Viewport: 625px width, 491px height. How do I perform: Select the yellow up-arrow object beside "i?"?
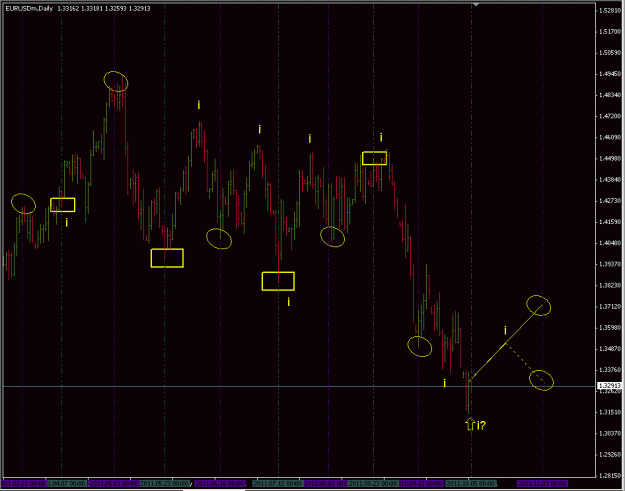(x=470, y=424)
